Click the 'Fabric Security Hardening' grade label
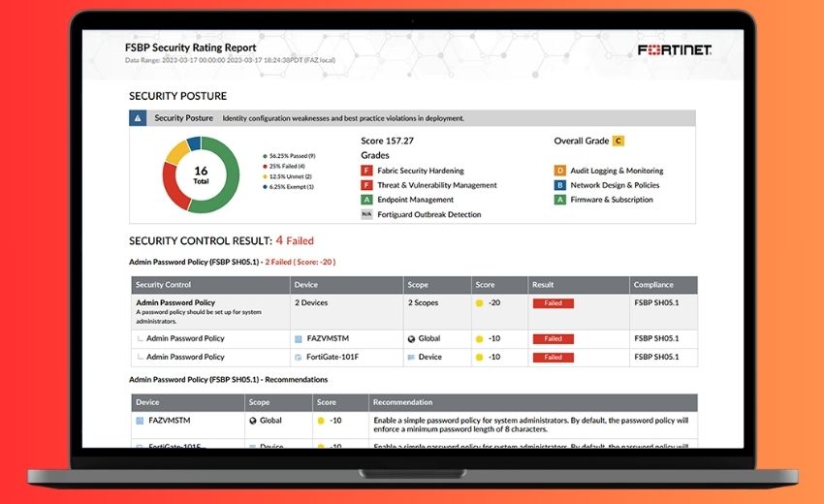 tap(421, 171)
